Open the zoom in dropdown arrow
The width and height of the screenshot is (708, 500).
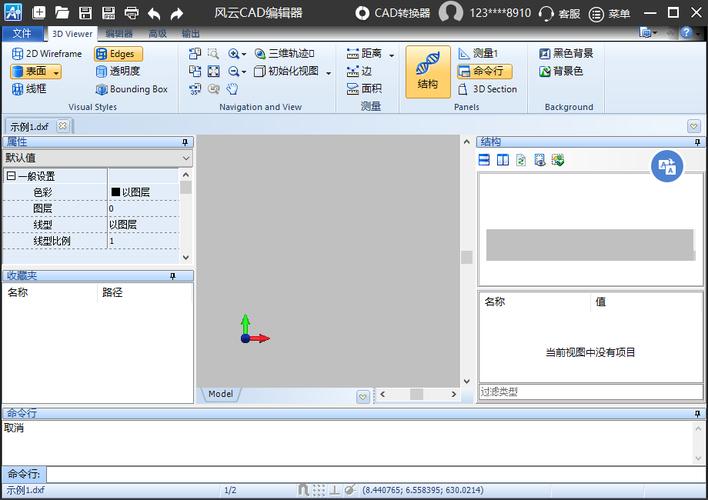244,54
